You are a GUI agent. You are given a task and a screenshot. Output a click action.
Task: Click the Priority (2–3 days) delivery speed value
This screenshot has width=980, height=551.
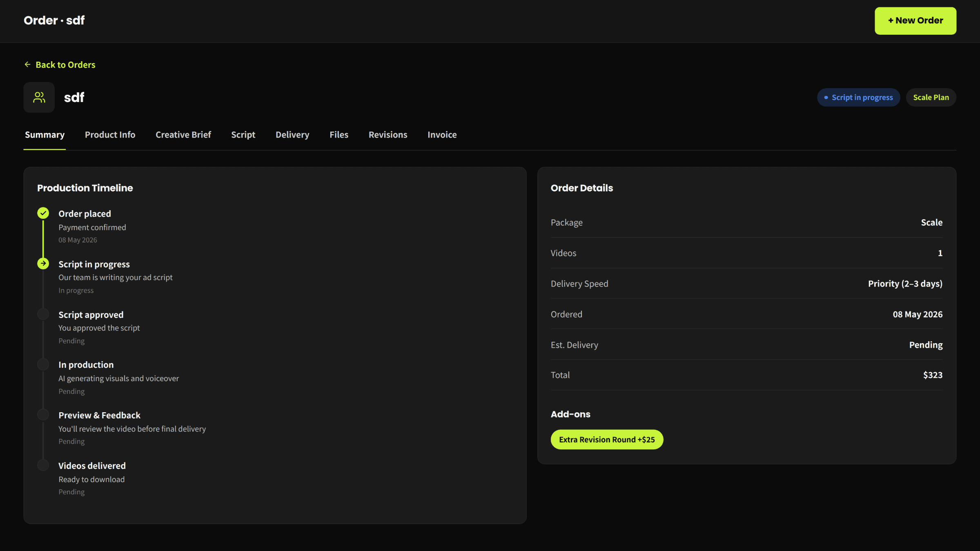click(905, 284)
